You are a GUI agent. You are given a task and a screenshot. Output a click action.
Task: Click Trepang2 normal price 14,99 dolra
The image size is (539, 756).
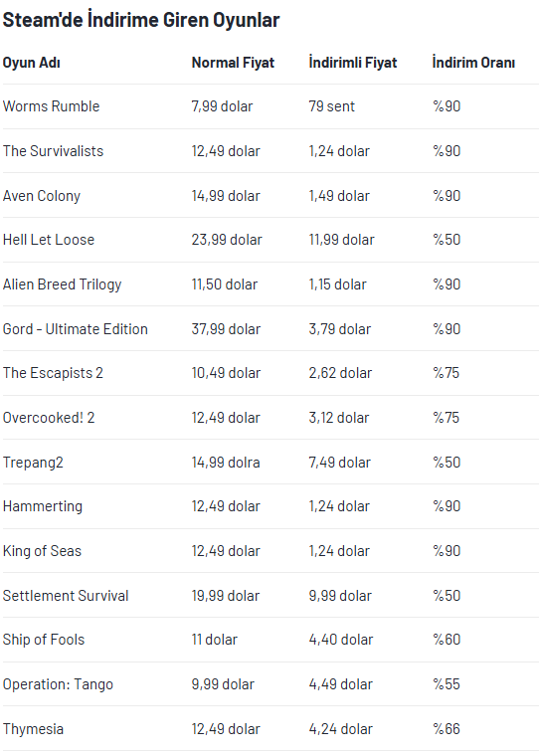226,463
